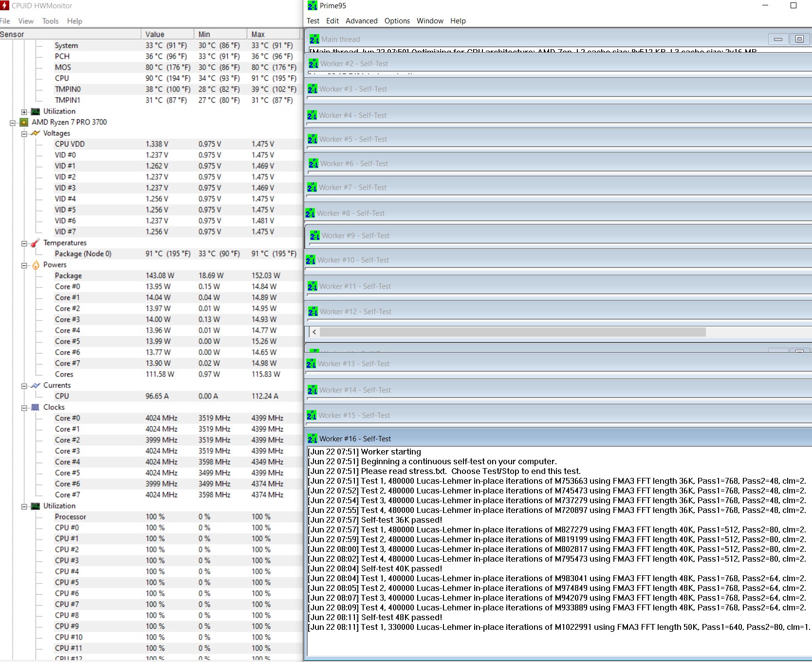Click the Worker #16 Self-Test title bar
Screen dimensions: 812x662
(558, 438)
